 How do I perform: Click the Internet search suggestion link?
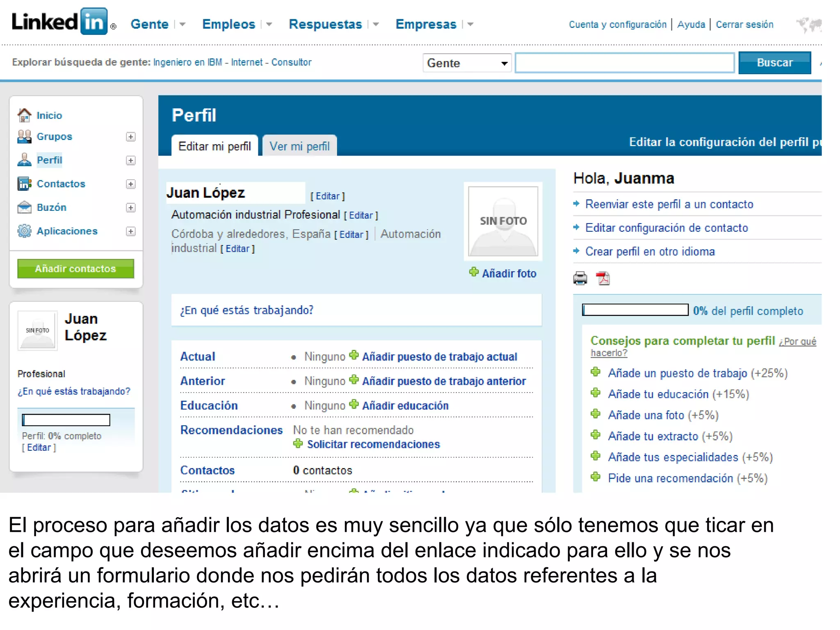pyautogui.click(x=247, y=62)
